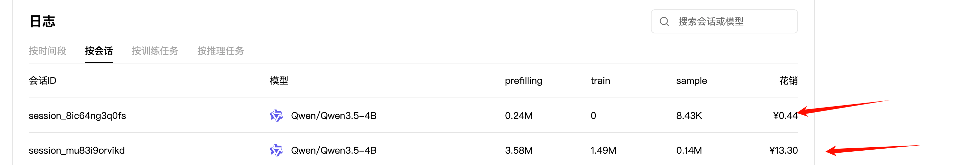The image size is (980, 165).
Task: Click the prefilling column header
Action: [523, 80]
